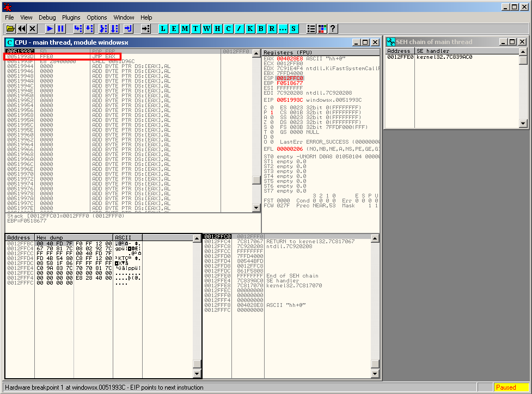Open the Executable modules E button
Screen dimensions: 532x394
pos(174,29)
